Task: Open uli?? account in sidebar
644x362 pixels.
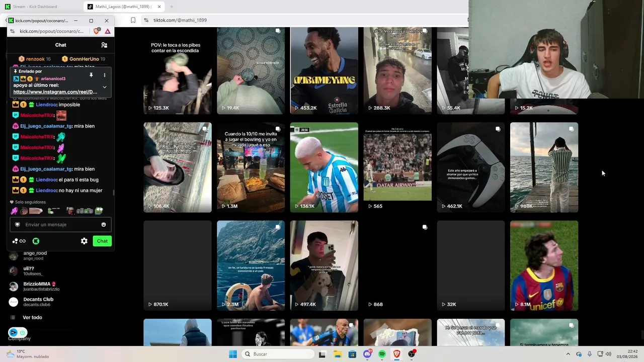Action: [x=33, y=271]
